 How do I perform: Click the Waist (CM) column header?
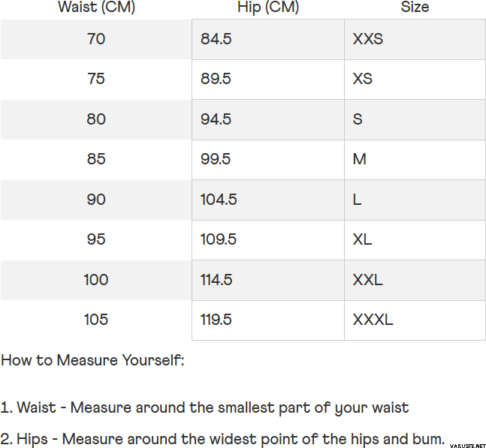tap(96, 8)
